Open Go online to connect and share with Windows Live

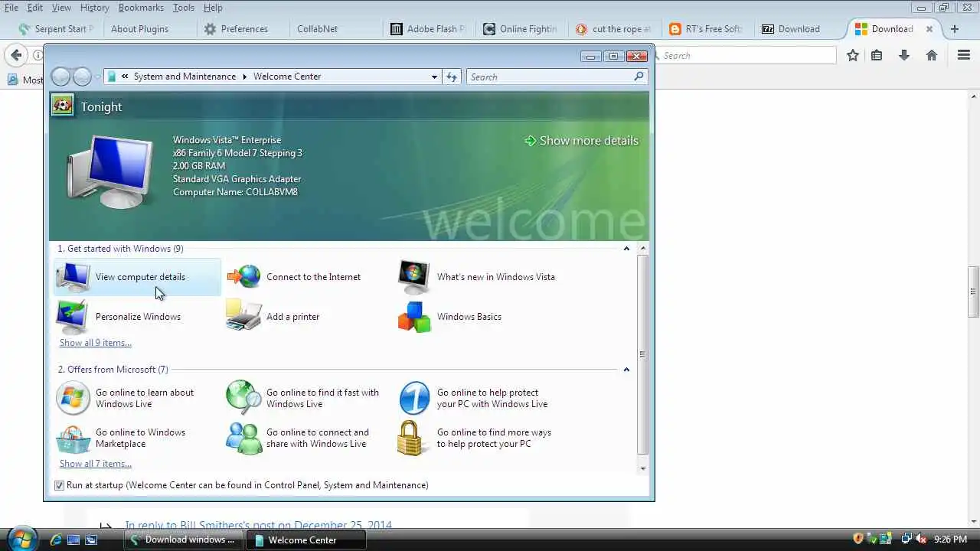pos(298,438)
